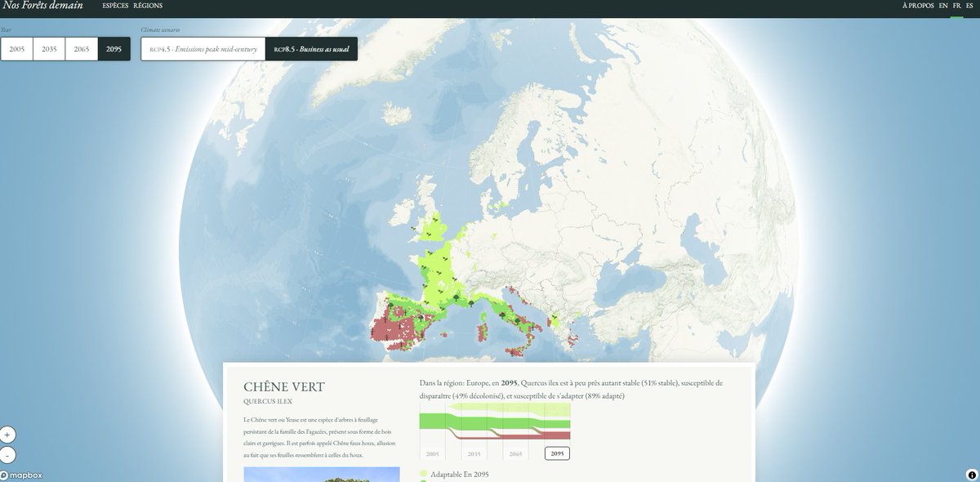
Task: Click the 'Adaptable En 2095' legend label
Action: (460, 474)
